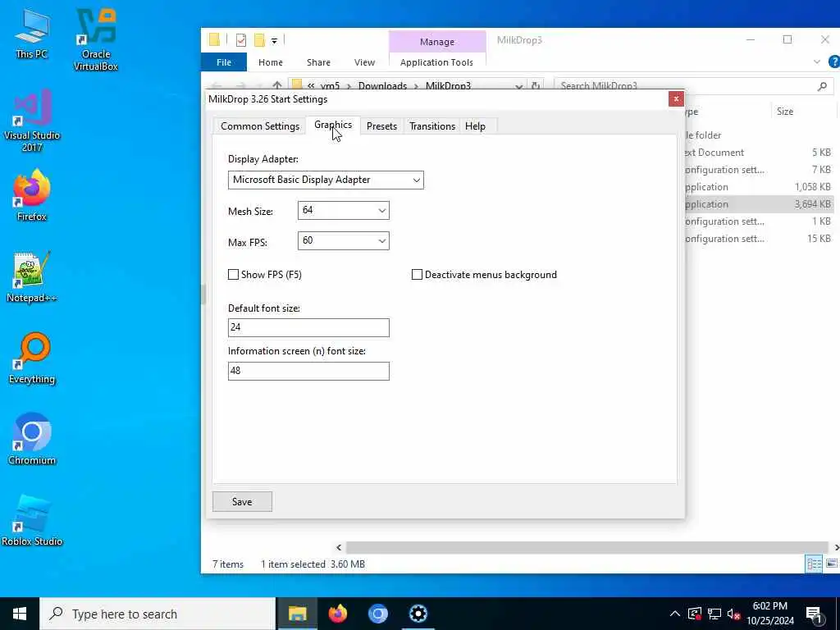
Task: Show hidden system tray icons
Action: tap(675, 614)
